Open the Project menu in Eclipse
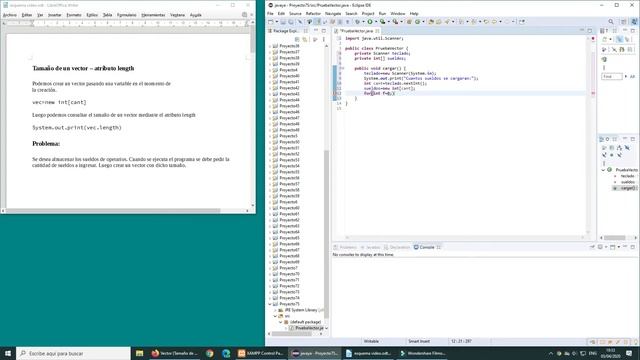The height and width of the screenshot is (360, 640). (368, 13)
